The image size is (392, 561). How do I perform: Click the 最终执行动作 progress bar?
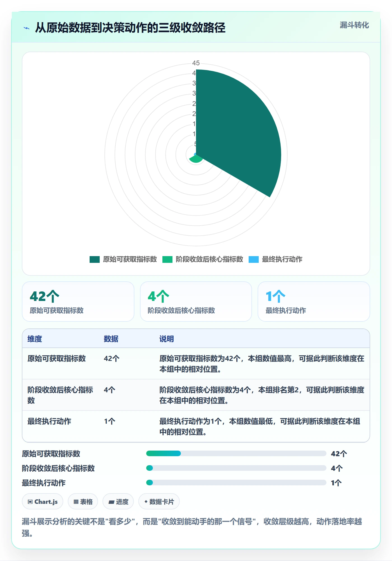[x=236, y=483]
